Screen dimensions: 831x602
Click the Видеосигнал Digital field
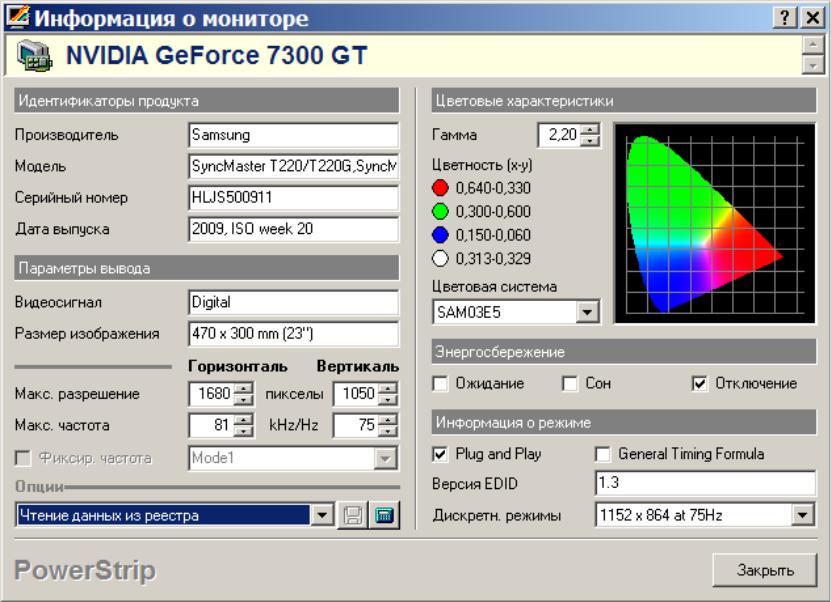pos(293,302)
